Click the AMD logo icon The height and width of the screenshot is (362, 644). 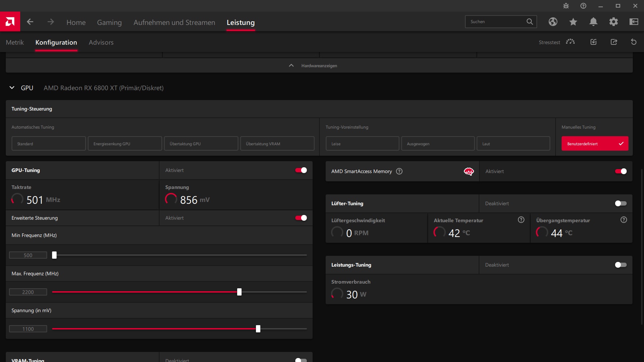click(10, 22)
